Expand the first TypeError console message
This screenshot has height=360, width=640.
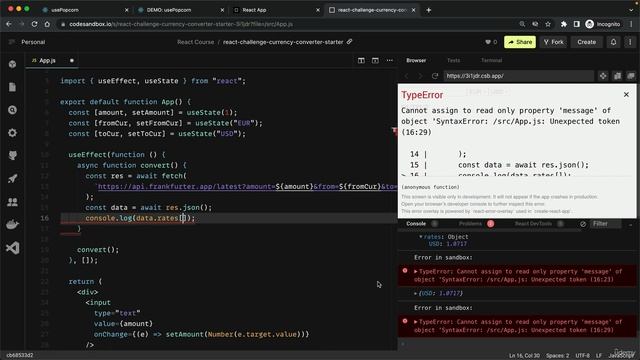(416, 271)
